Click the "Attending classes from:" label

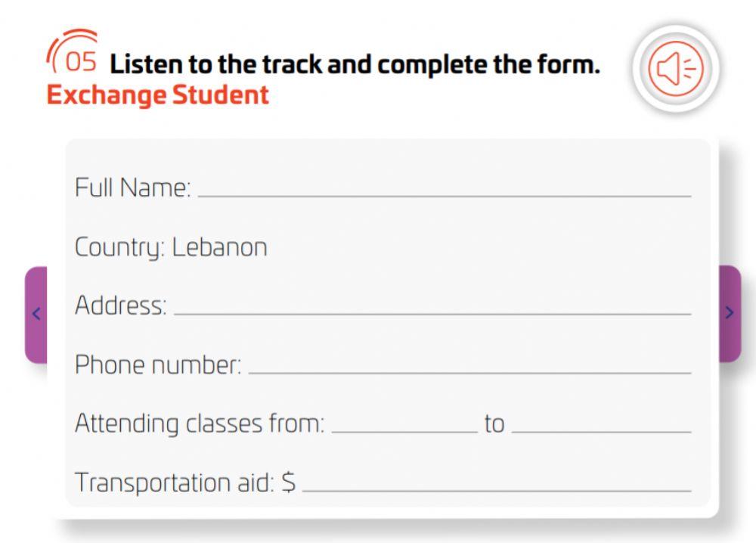pos(200,424)
